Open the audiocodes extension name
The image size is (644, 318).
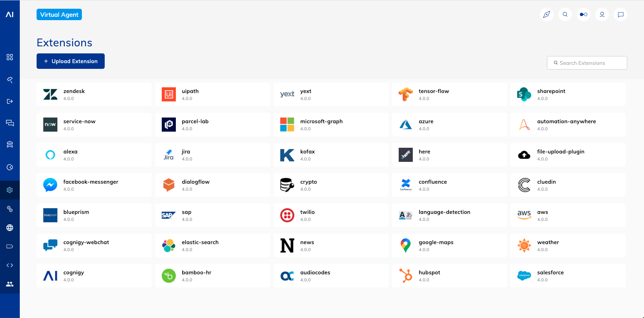point(315,272)
